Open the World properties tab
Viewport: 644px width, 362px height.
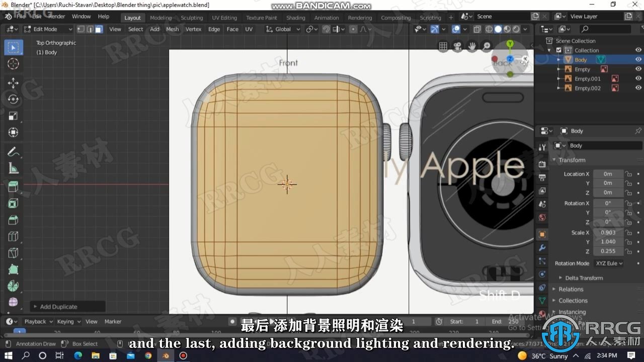542,218
